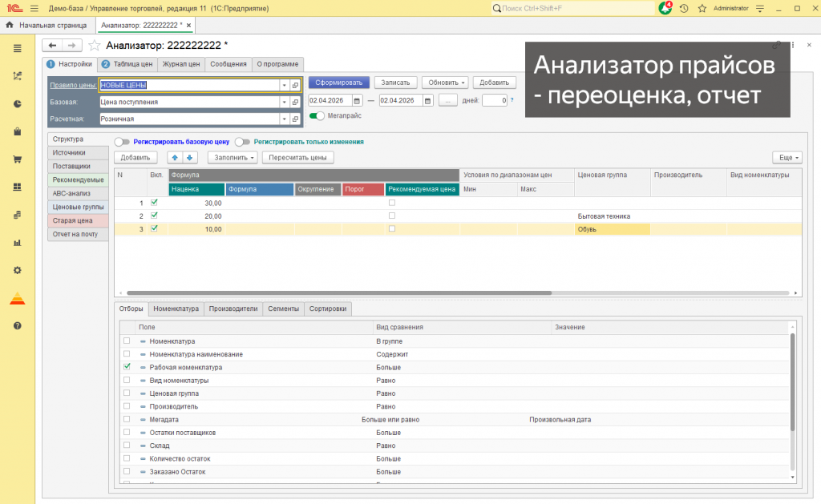
Task: Click the Сформировать button
Action: [x=341, y=81]
